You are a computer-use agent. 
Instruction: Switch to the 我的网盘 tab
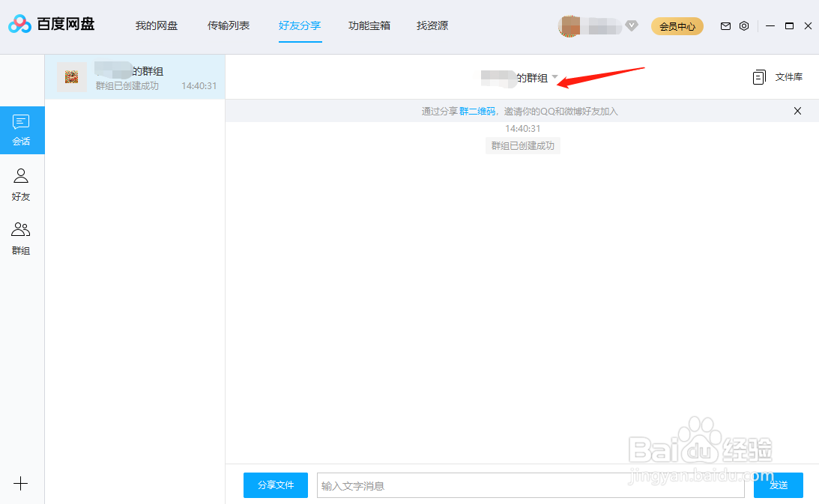click(156, 25)
